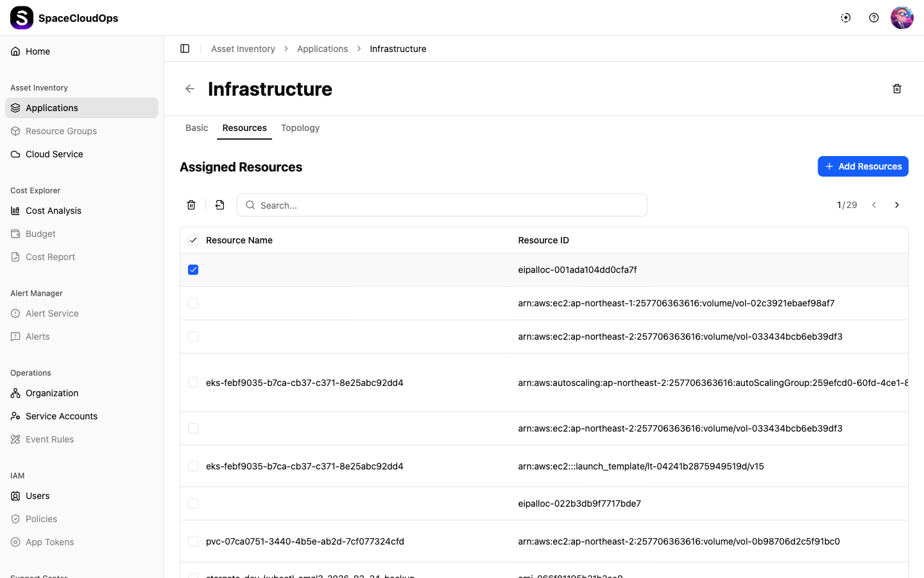Viewport: 924px width, 578px height.
Task: Click the user avatar in top bar
Action: [x=902, y=18]
